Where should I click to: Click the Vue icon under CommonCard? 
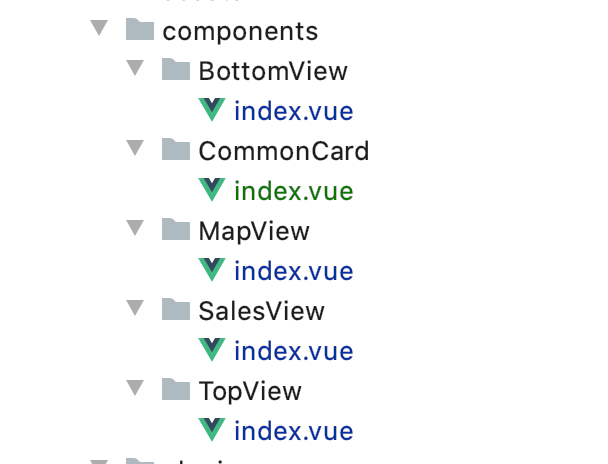pyautogui.click(x=212, y=190)
